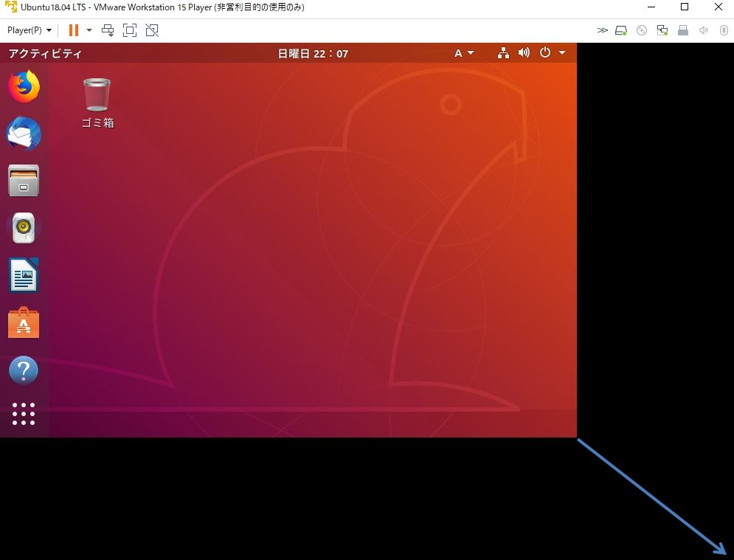Click the Ubuntu power icon in top bar
Viewport: 734px width, 560px height.
(545, 52)
